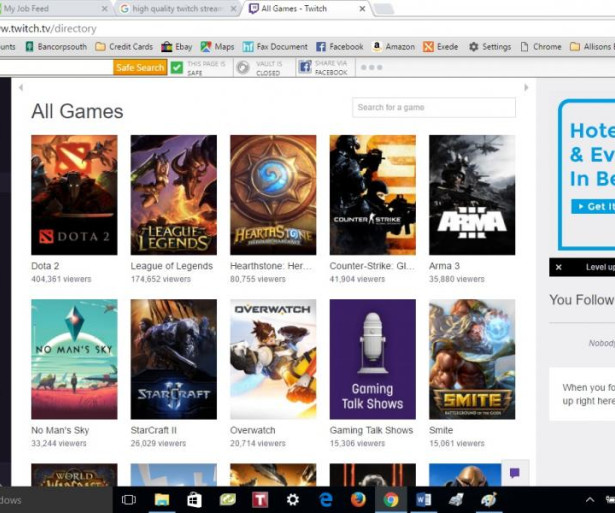Click the No Man's Sky title link
Image resolution: width=615 pixels, height=513 pixels.
point(60,430)
